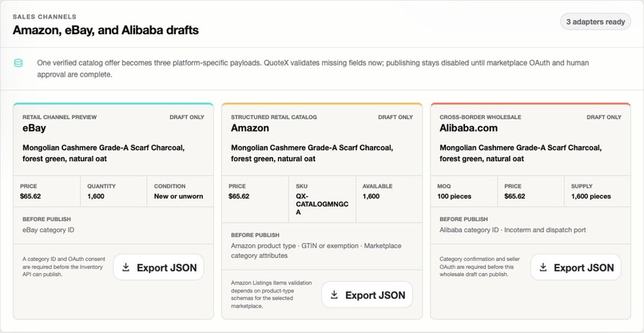Click the eBay quantity value 1,600
Viewport: 644px width, 333px height.
coord(96,196)
